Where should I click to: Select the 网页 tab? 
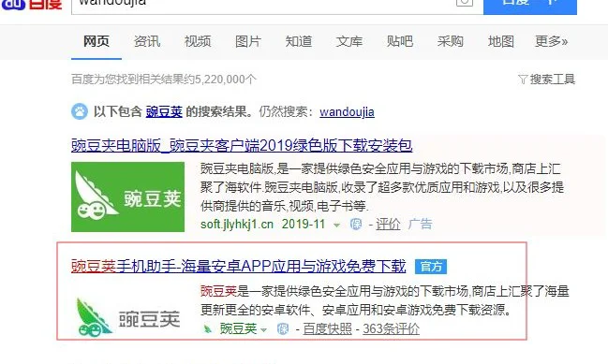tap(96, 41)
